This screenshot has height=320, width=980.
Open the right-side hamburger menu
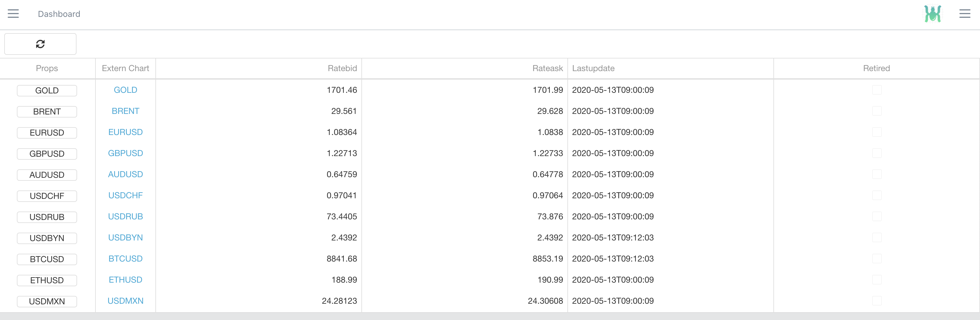click(x=964, y=14)
